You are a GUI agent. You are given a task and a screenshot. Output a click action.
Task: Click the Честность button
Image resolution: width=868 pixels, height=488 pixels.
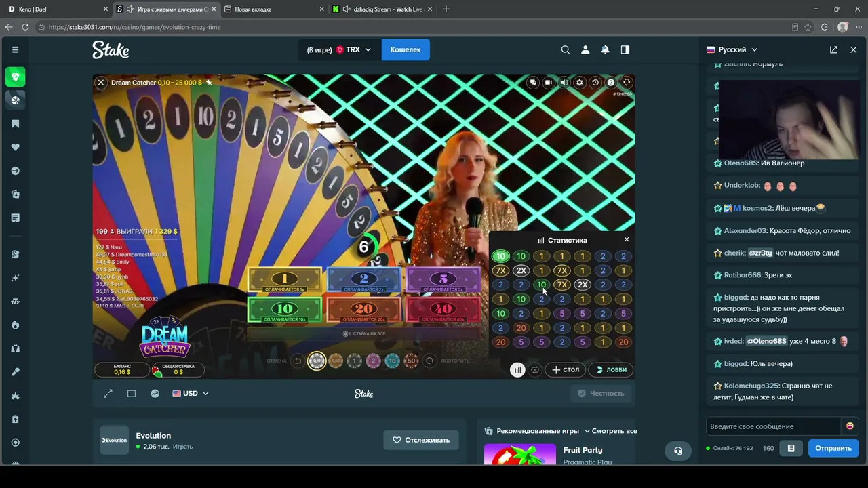pyautogui.click(x=601, y=393)
